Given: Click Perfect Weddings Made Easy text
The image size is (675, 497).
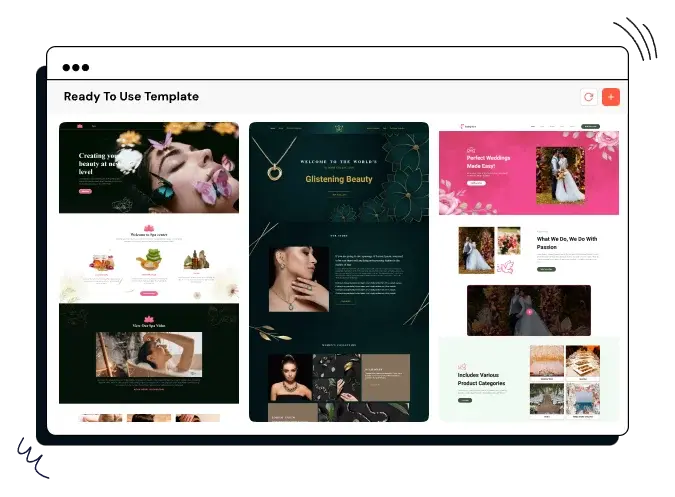Looking at the screenshot, I should (488, 162).
